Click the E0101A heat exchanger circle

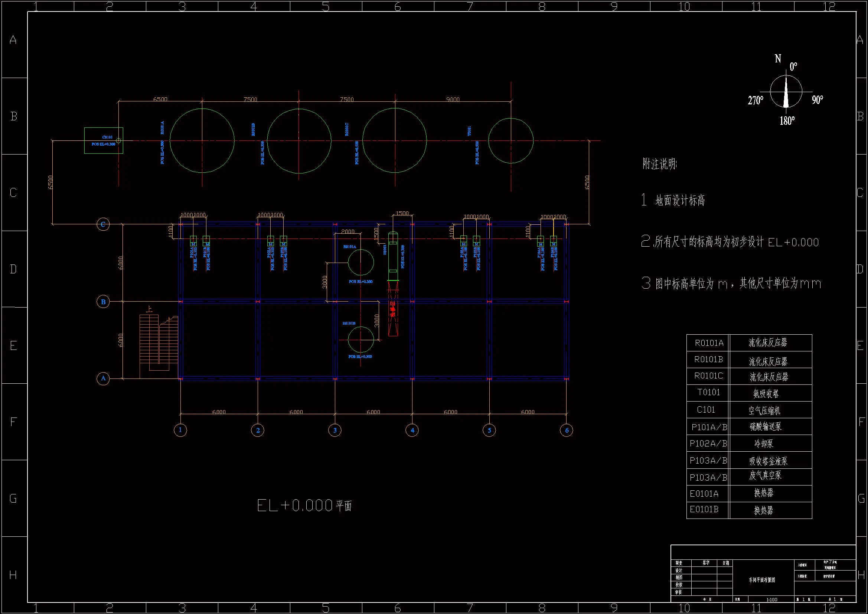[x=360, y=262]
